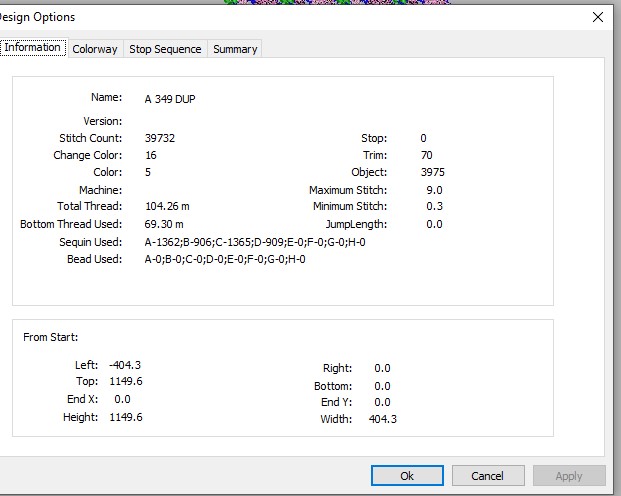Click the Bead Used value text
This screenshot has height=496, width=621.
pyautogui.click(x=225, y=259)
